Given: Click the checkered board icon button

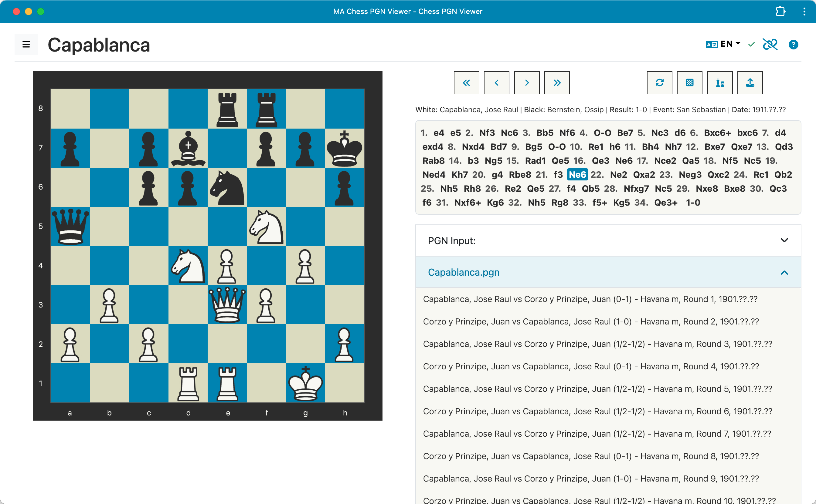Looking at the screenshot, I should coord(689,83).
